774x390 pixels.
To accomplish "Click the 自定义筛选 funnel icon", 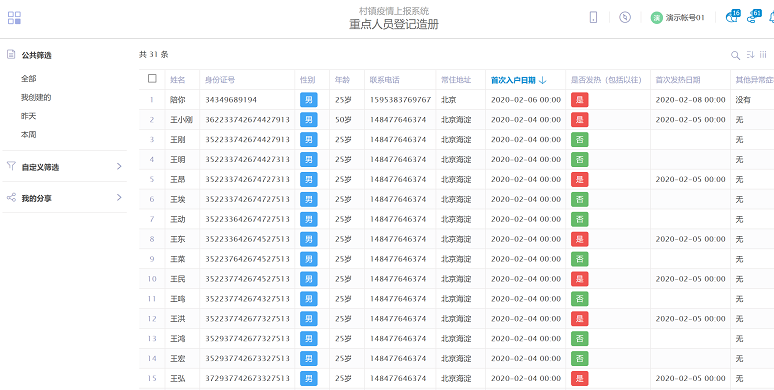I will point(11,166).
